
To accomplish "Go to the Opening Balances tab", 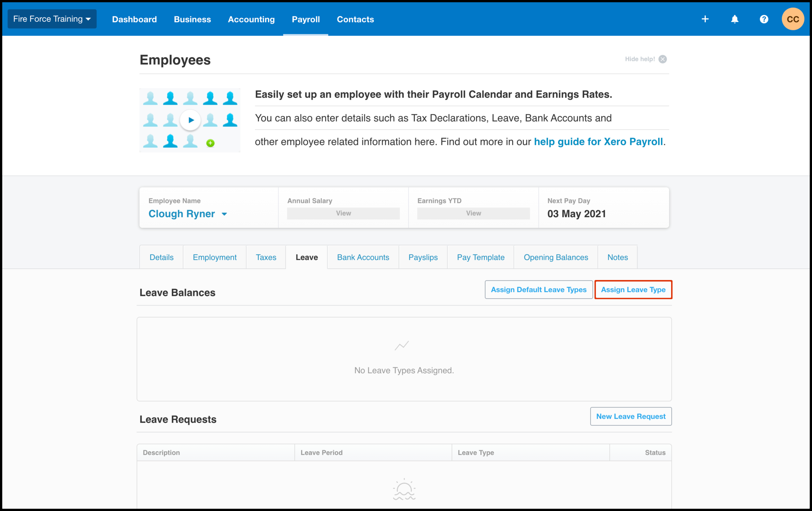I will (x=555, y=257).
